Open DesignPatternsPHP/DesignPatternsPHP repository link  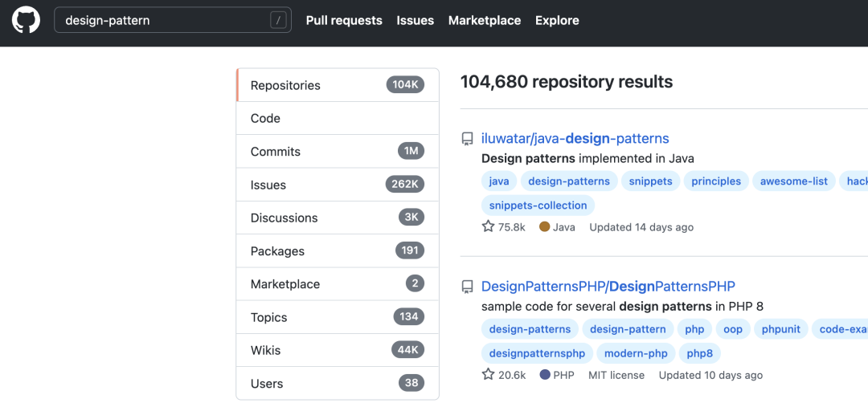608,287
